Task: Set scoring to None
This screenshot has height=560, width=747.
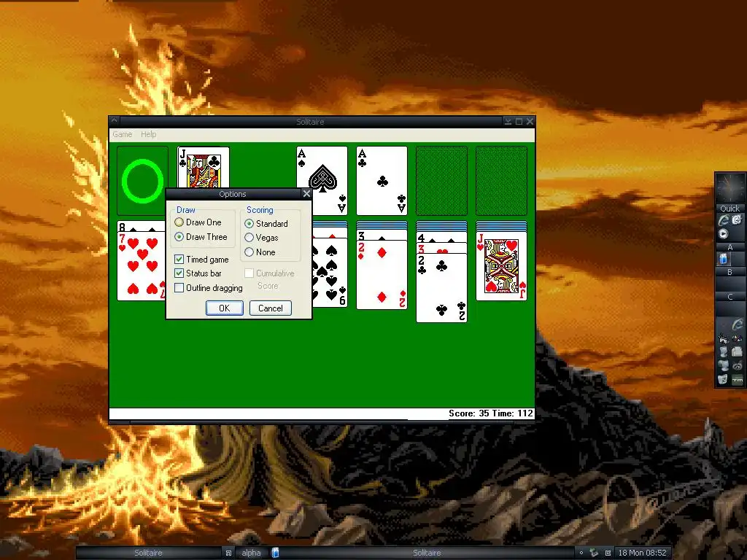Action: coord(260,252)
